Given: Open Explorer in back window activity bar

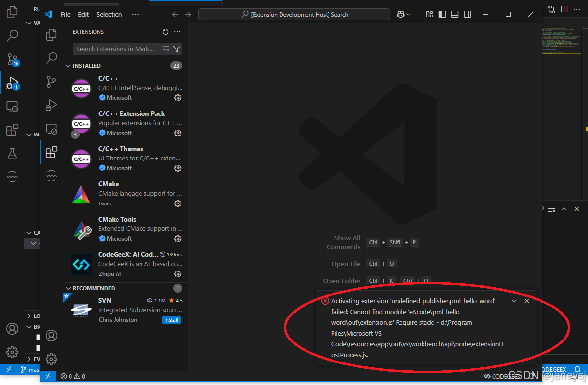Looking at the screenshot, I should 12,12.
